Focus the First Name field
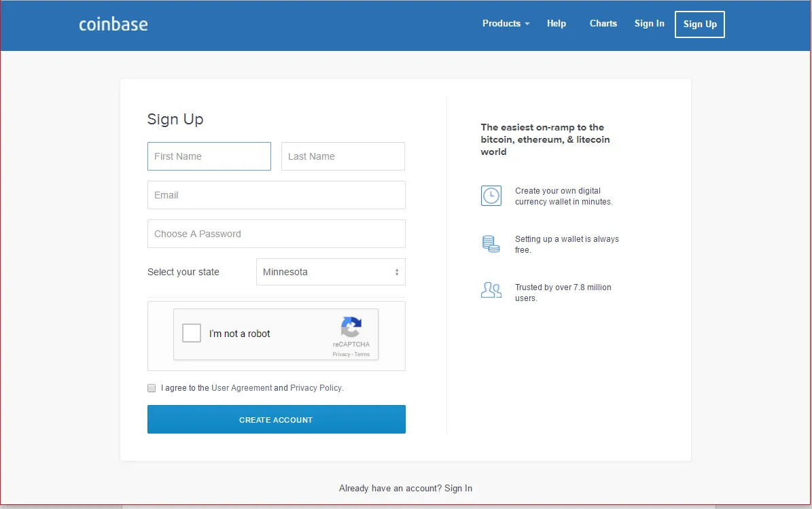The height and width of the screenshot is (509, 812). pyautogui.click(x=209, y=156)
